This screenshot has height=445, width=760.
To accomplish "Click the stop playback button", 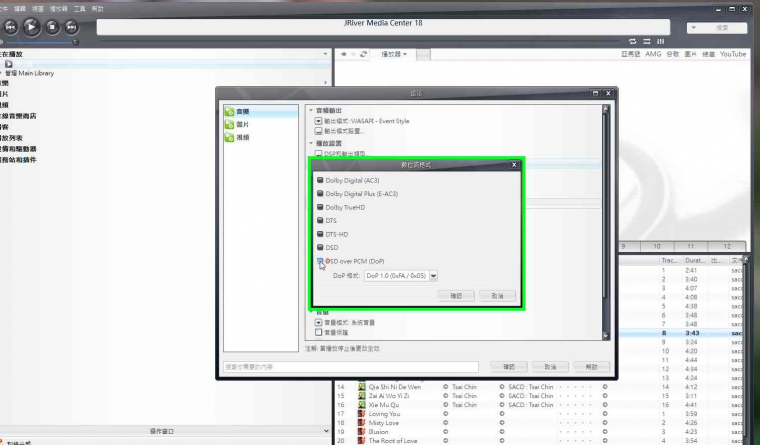I will (x=52, y=27).
